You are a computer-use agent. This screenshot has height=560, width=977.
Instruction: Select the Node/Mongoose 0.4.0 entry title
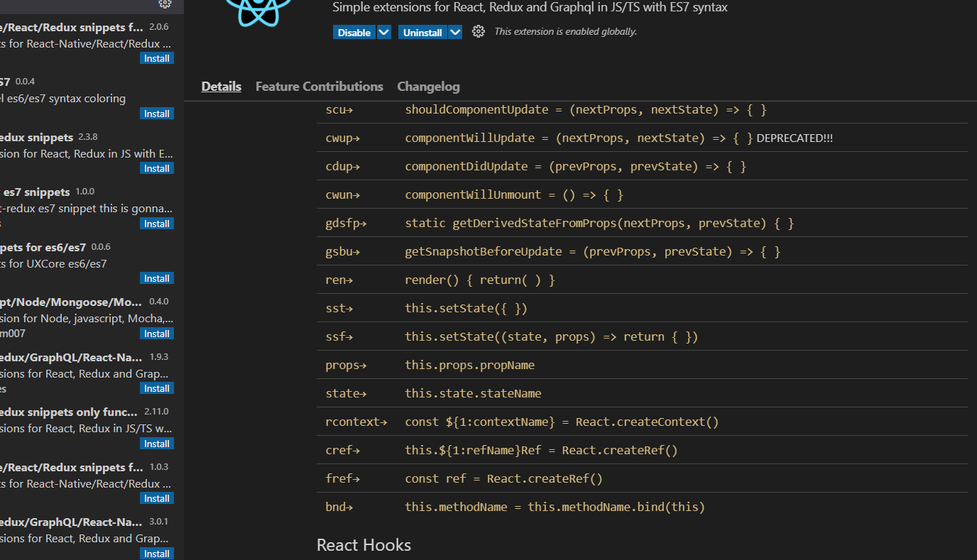72,302
